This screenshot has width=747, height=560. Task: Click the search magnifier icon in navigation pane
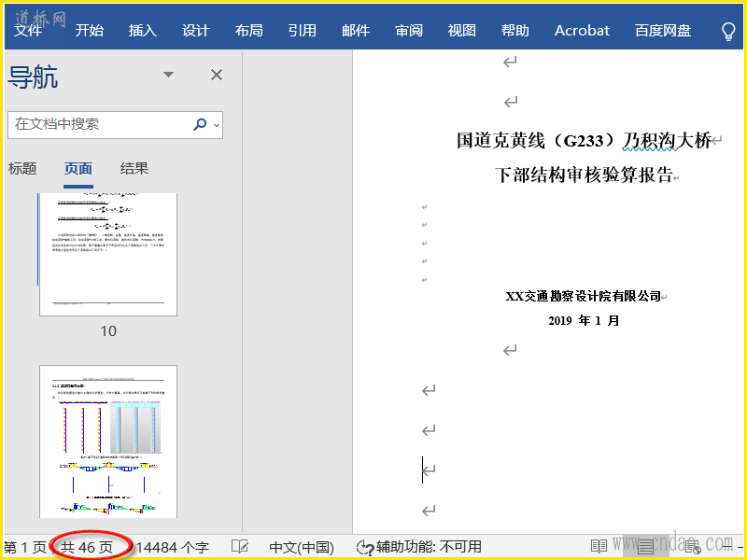tap(200, 124)
